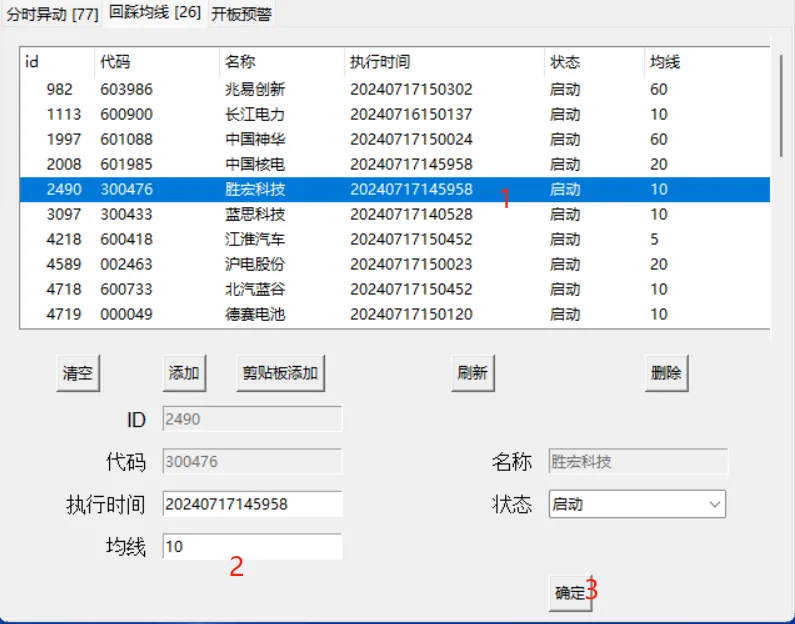
Task: Click code 300433 in the list
Action: [126, 214]
